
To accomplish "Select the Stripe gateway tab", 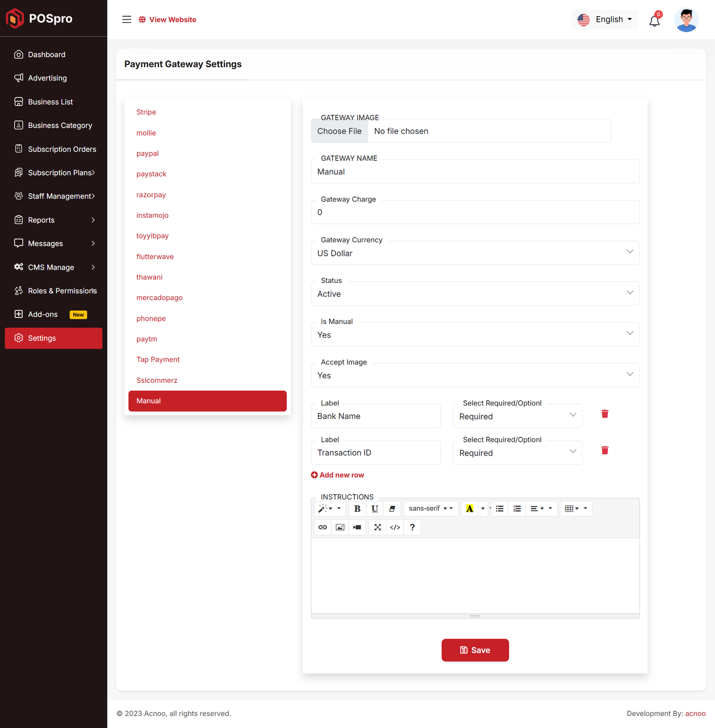I will click(146, 112).
